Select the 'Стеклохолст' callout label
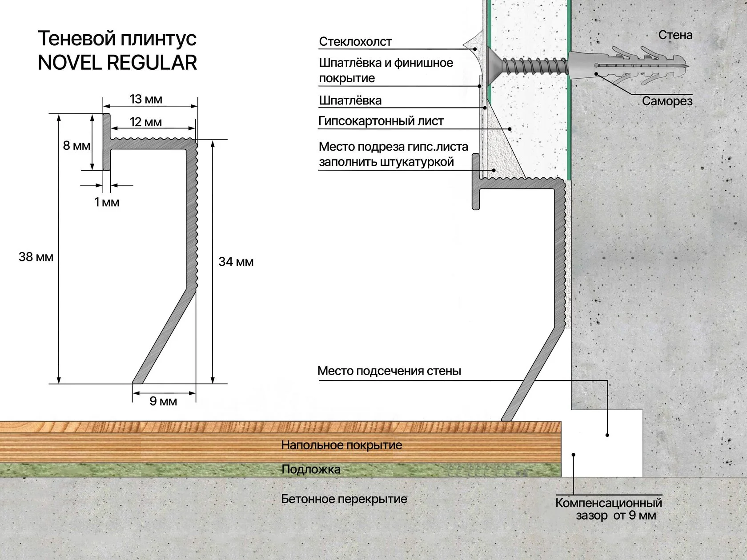The image size is (747, 560). point(355,42)
